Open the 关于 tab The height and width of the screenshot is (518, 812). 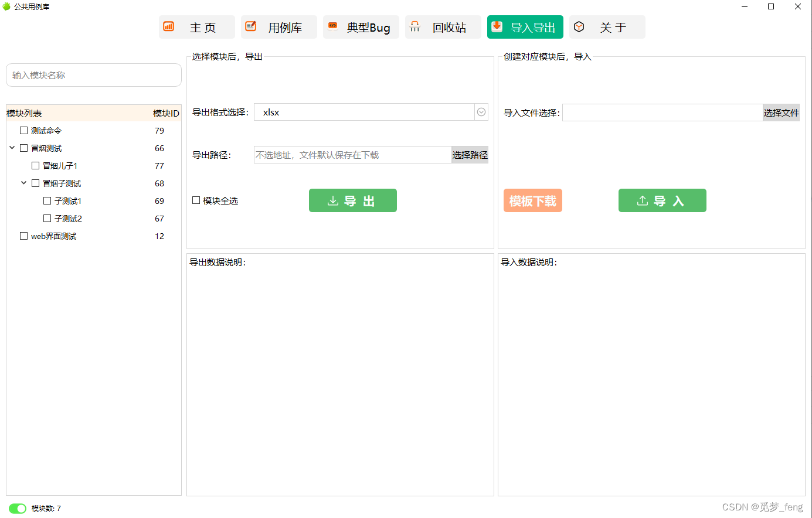tap(607, 27)
